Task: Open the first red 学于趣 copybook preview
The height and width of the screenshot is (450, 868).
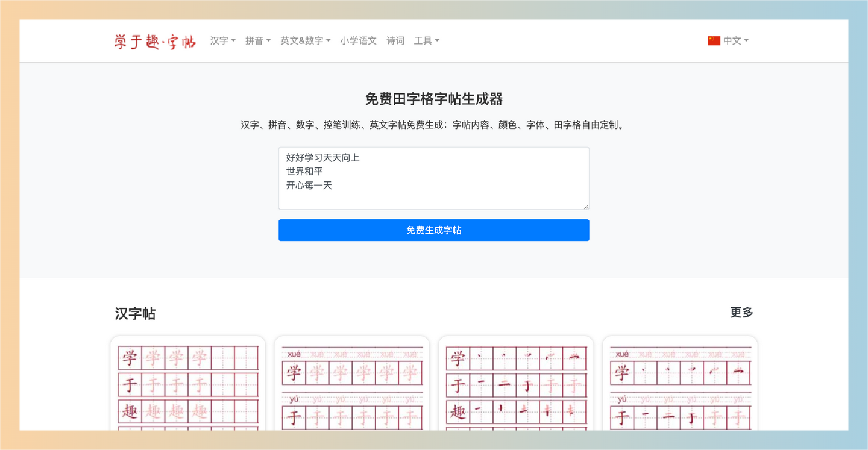Action: click(187, 386)
